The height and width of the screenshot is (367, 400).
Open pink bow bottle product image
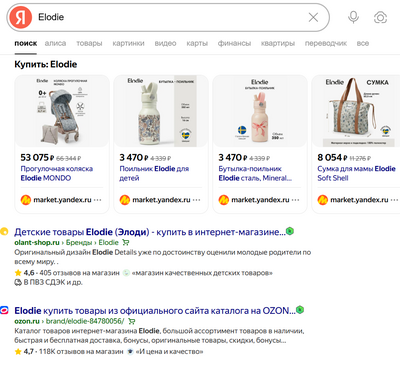[x=260, y=111]
